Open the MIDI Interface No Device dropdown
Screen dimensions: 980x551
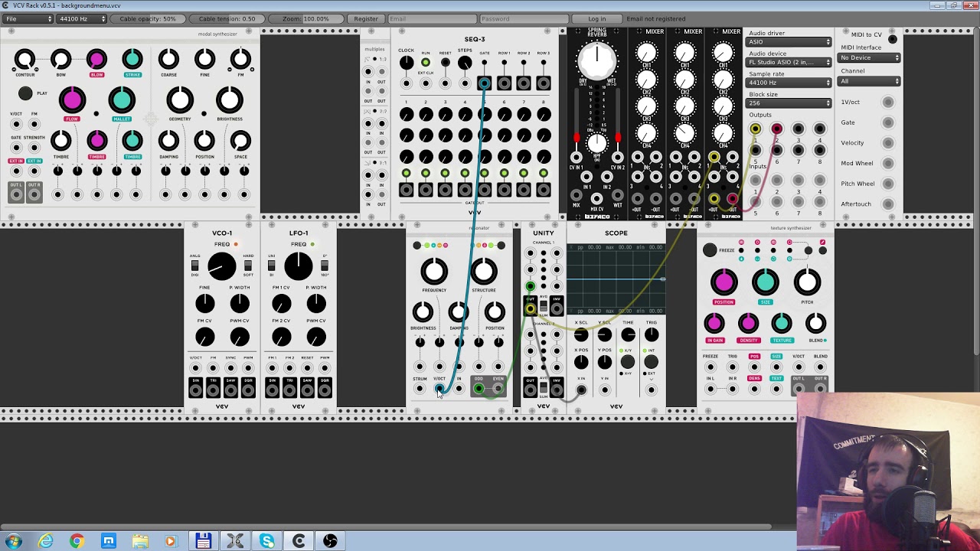tap(870, 57)
